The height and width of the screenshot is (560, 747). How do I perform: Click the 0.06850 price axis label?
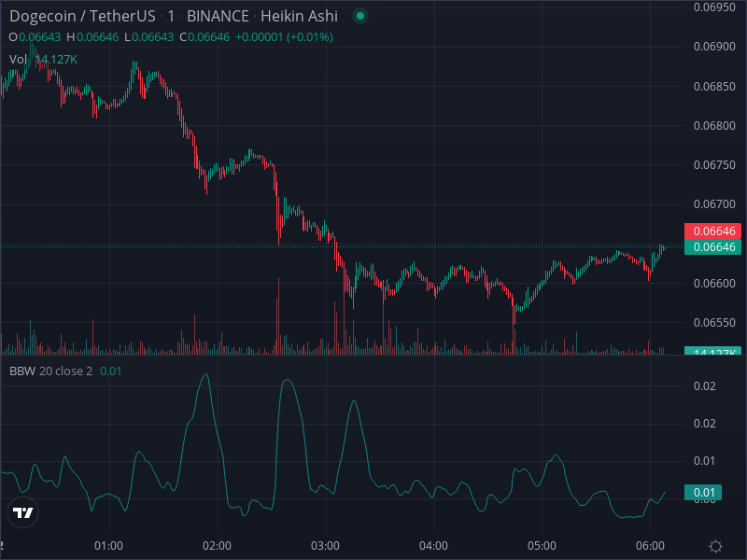(x=714, y=87)
